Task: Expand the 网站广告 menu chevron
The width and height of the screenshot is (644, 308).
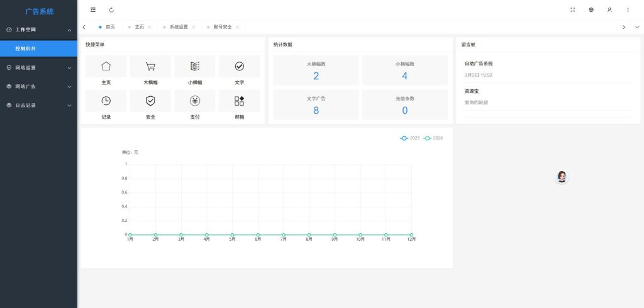Action: 69,87
